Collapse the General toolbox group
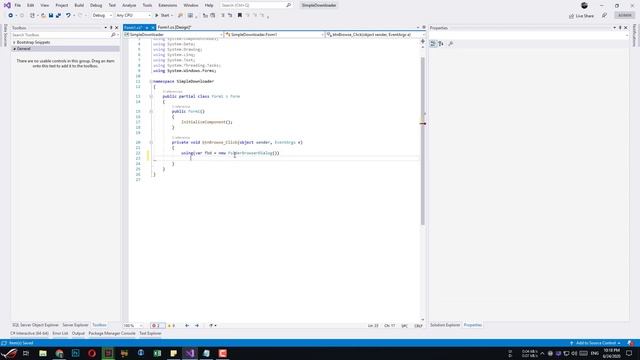The image size is (640, 360). pos(14,49)
